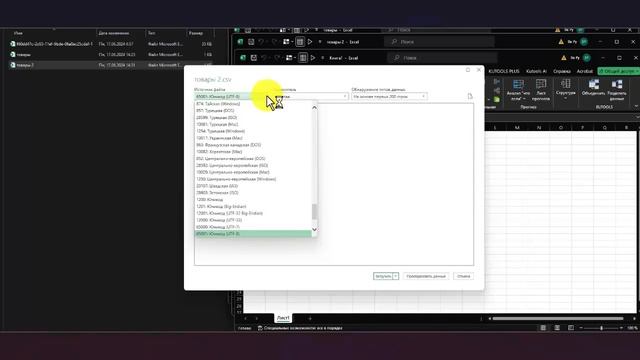The image size is (640, 360).
Task: Click Save icon in Книга1 Excel title bar
Action: (x=253, y=58)
